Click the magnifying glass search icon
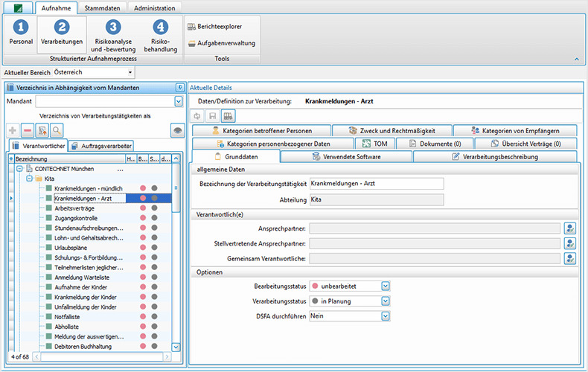 coord(57,130)
